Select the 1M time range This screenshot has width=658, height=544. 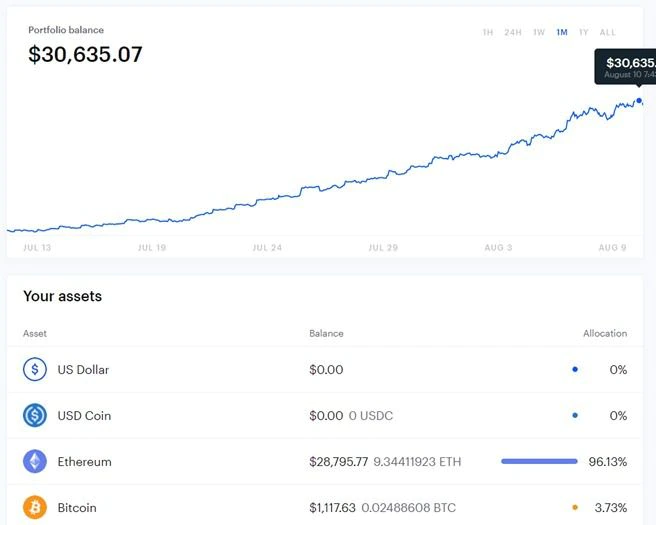click(x=562, y=32)
